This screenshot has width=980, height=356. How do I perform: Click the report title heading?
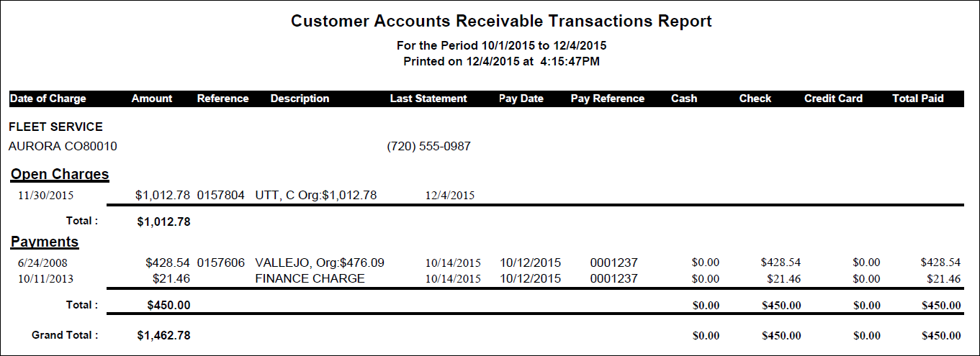pos(501,22)
